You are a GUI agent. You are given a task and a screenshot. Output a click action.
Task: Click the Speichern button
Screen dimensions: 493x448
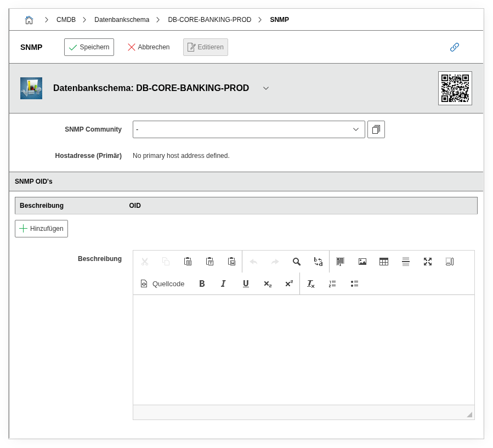coord(89,47)
